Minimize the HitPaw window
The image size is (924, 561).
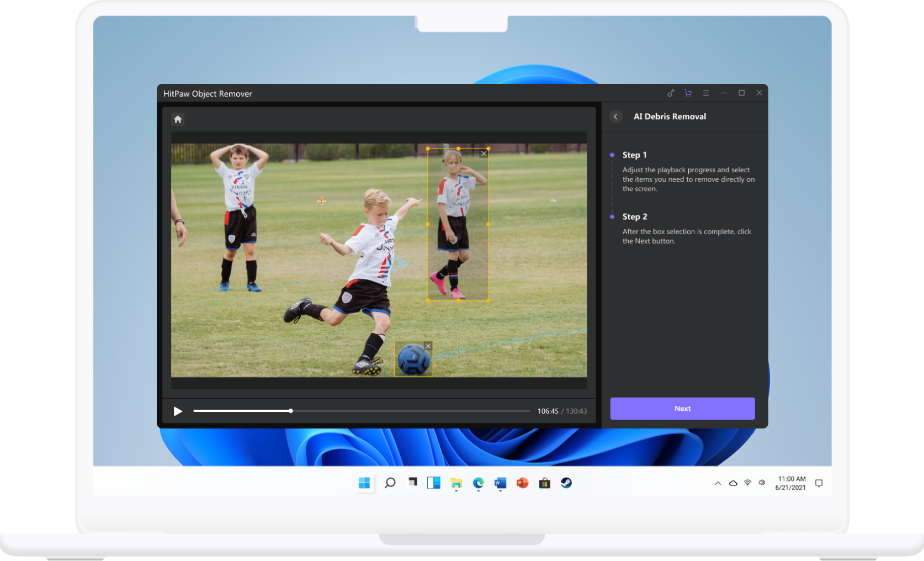[x=724, y=93]
